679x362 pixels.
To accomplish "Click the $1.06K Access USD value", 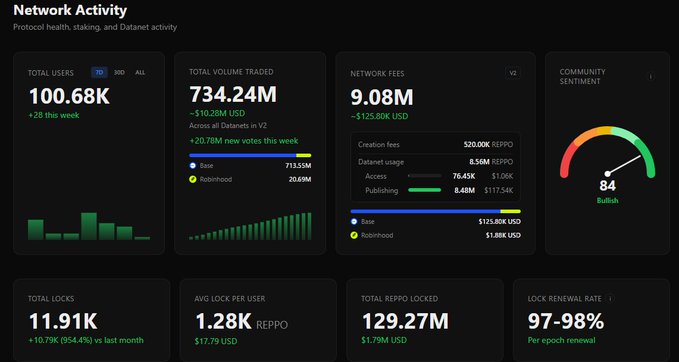I will [502, 176].
